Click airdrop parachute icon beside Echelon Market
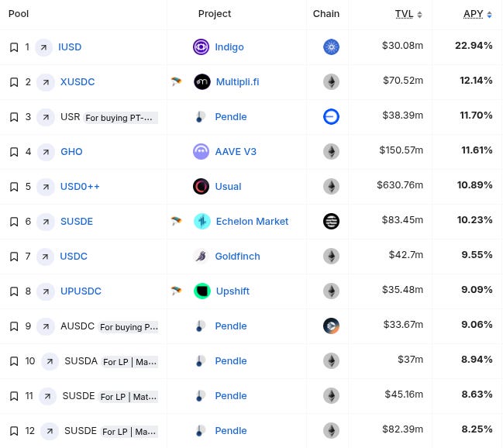The width and height of the screenshot is (503, 448). coord(176,221)
